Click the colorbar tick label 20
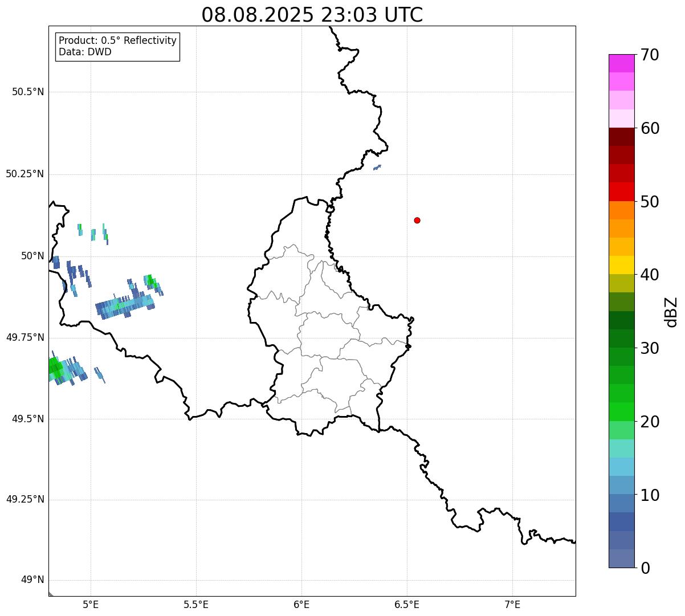 pyautogui.click(x=650, y=422)
